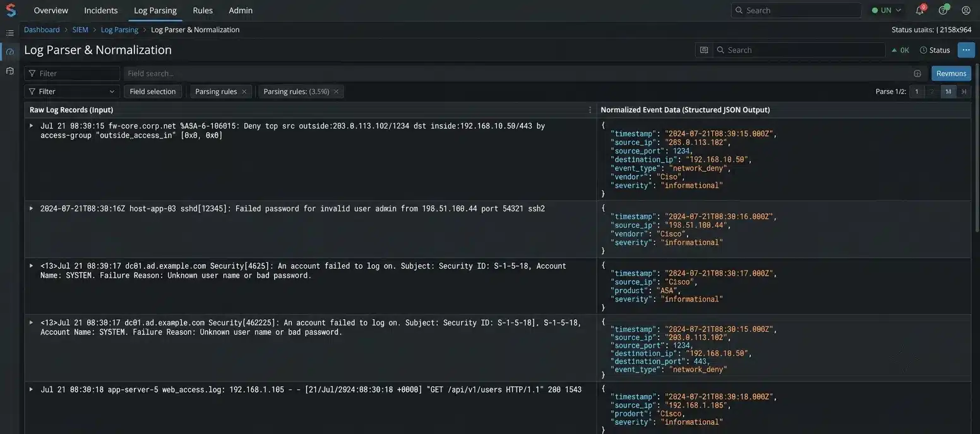This screenshot has width=980, height=434.
Task: Open the Filter dropdown with chevron
Action: coord(72,91)
